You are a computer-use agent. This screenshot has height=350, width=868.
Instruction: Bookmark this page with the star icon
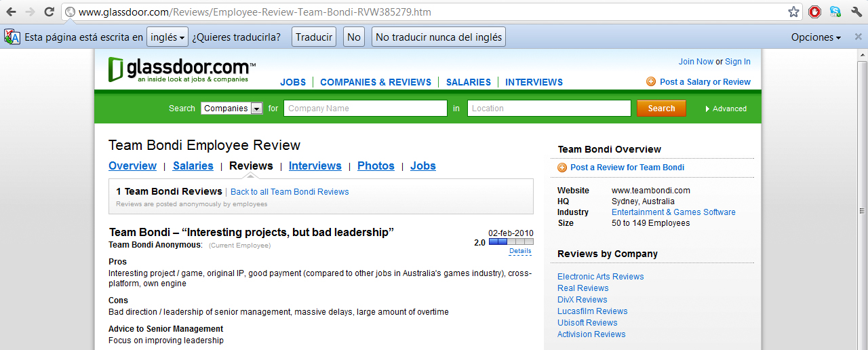[x=793, y=12]
